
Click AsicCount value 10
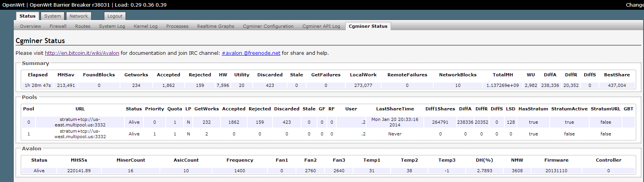pyautogui.click(x=186, y=171)
